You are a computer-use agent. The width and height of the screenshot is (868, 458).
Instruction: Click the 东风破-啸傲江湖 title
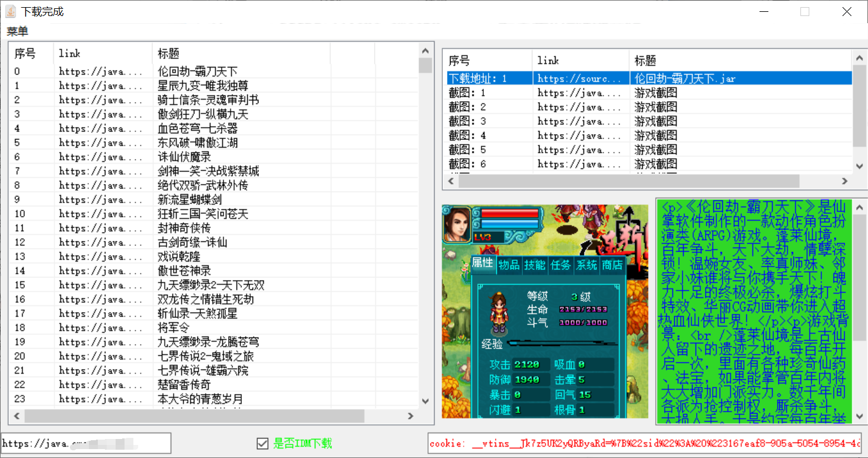point(198,143)
